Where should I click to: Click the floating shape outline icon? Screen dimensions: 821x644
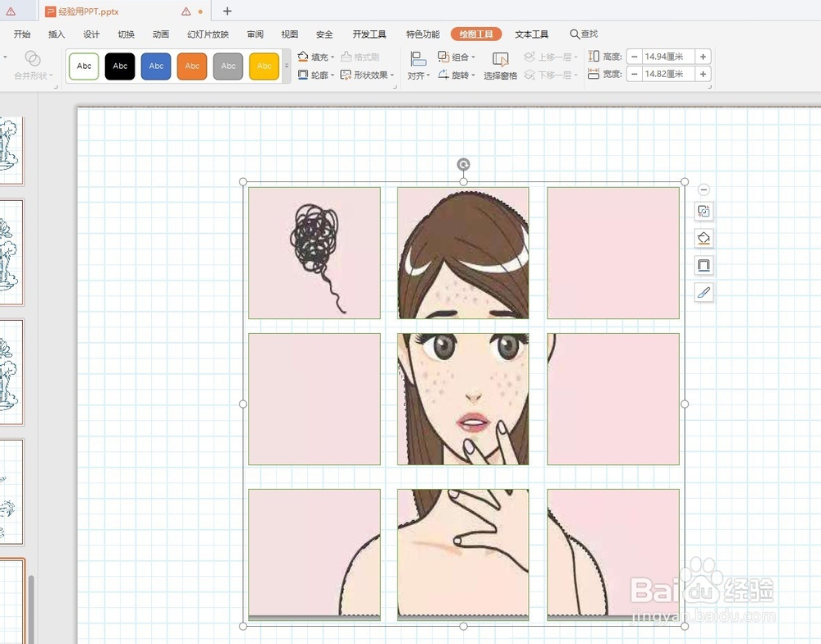pos(704,265)
